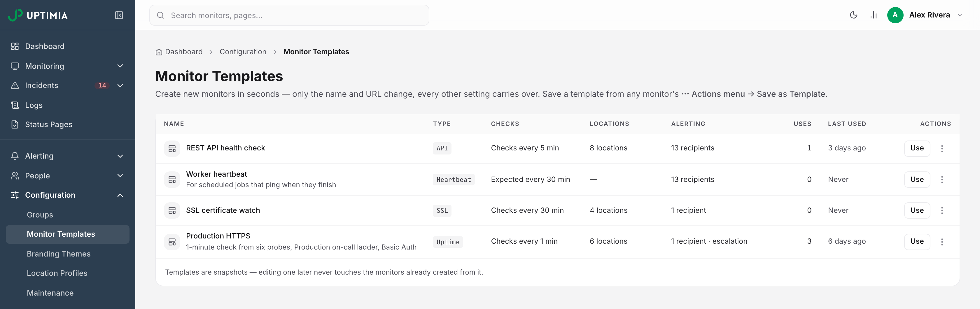Click the Uptimia logo
Viewport: 980px width, 309px height.
pyautogui.click(x=38, y=15)
